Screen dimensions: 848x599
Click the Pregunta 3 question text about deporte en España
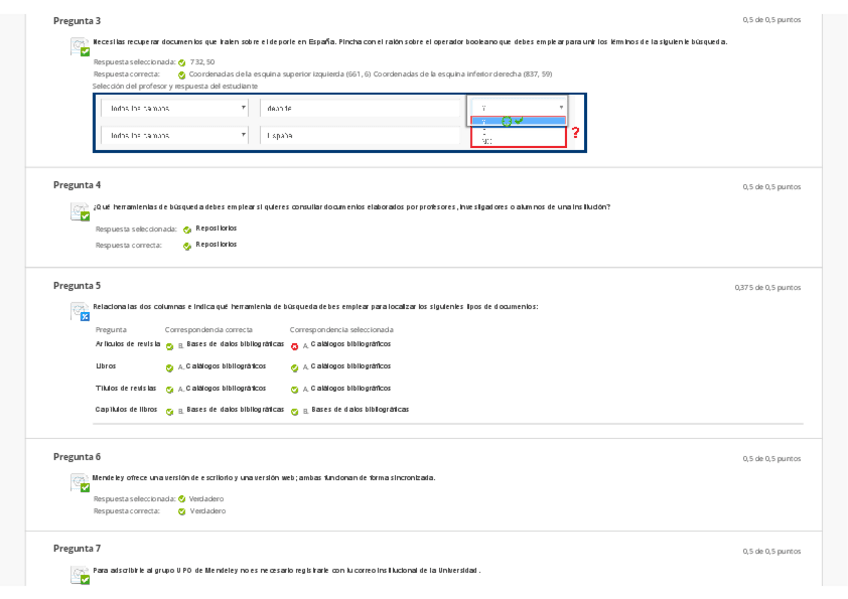tap(410, 42)
